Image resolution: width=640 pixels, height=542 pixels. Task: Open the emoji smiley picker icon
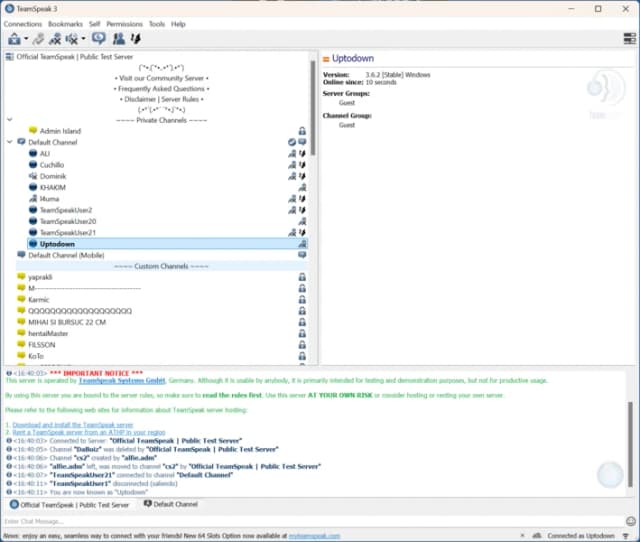[631, 521]
